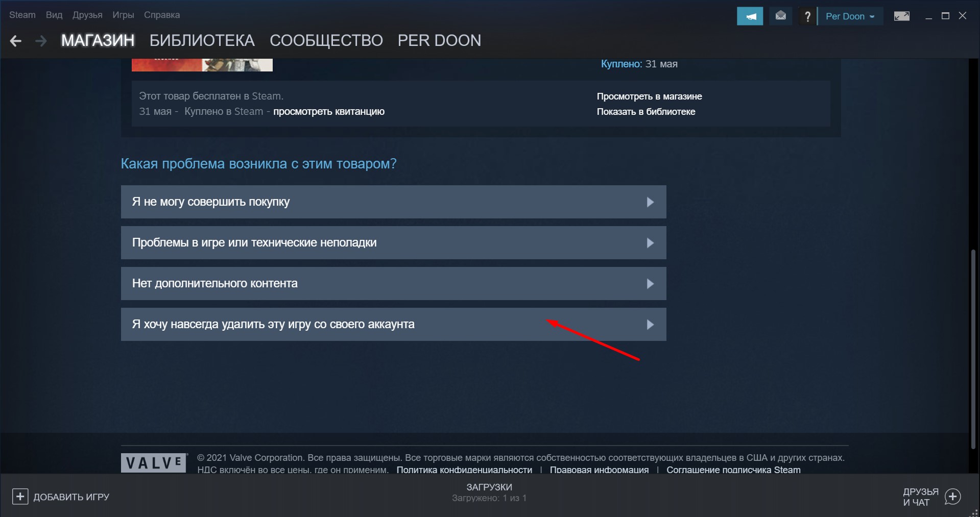Select 'Я хочу навсегда удалить эту игру' option
This screenshot has height=517, width=980.
click(x=393, y=324)
